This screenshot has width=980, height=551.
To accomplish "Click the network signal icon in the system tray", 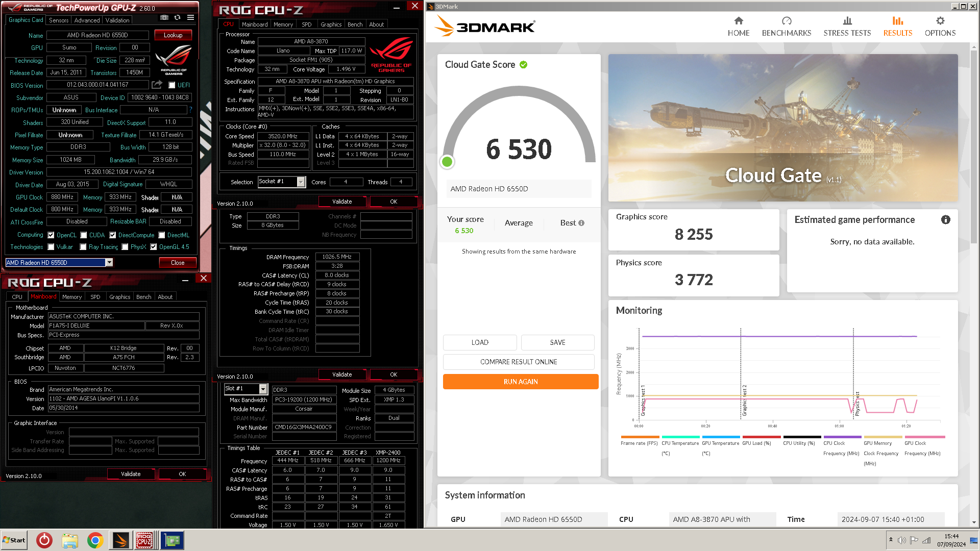I will click(926, 540).
